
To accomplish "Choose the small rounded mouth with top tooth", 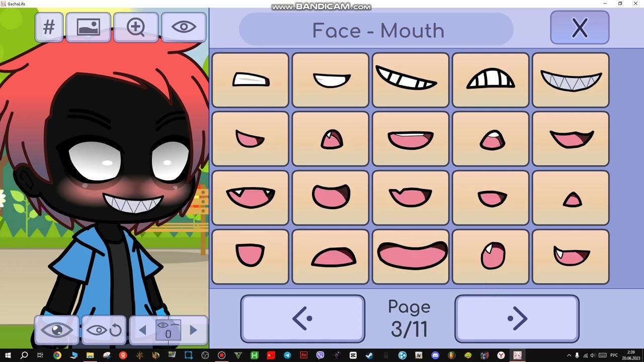I will coord(491,139).
